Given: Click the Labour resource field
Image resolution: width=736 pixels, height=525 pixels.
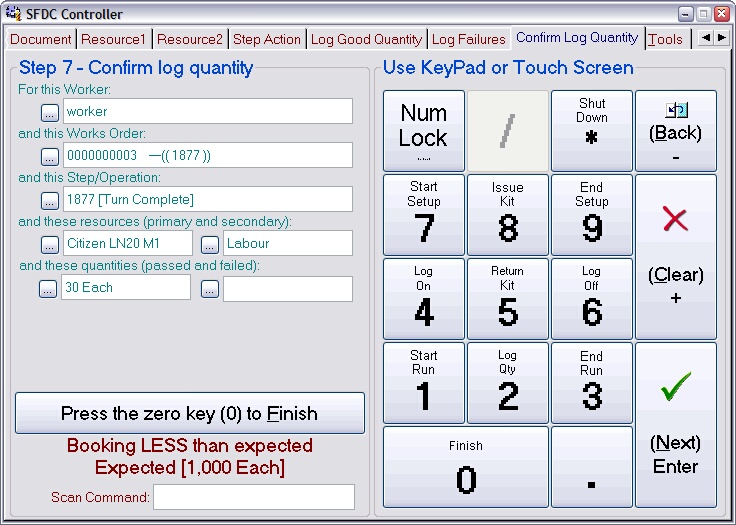Looking at the screenshot, I should [x=288, y=243].
